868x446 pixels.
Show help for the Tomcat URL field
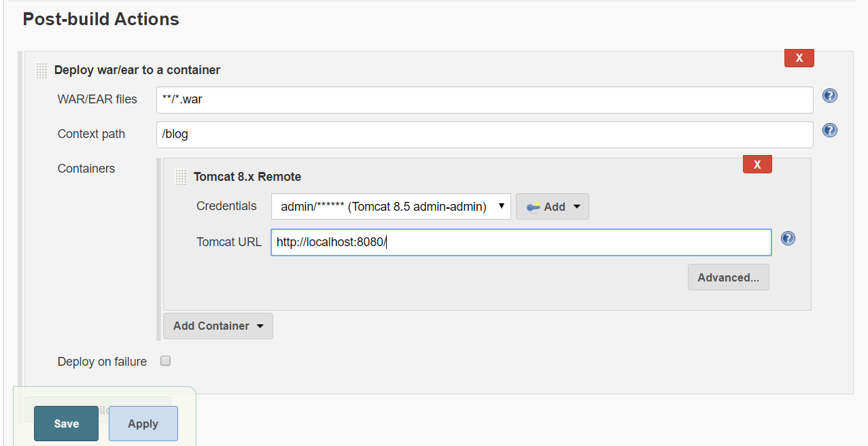[788, 239]
